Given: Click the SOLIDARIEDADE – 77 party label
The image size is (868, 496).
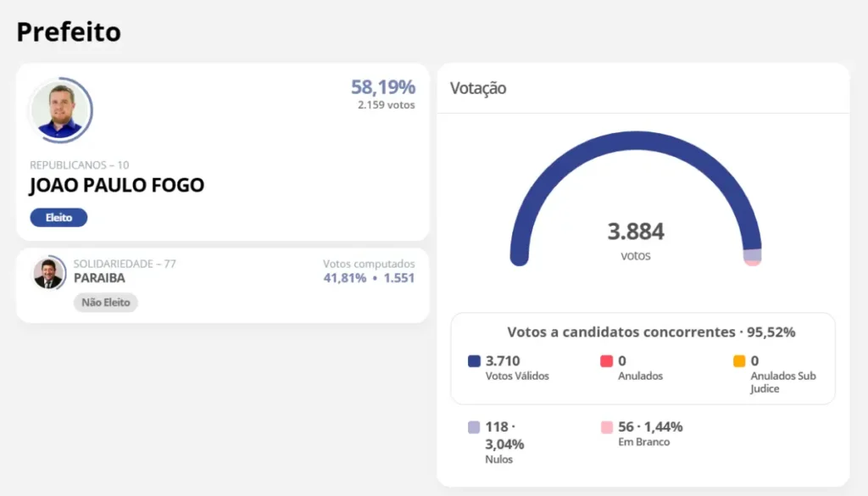Looking at the screenshot, I should coord(125,264).
